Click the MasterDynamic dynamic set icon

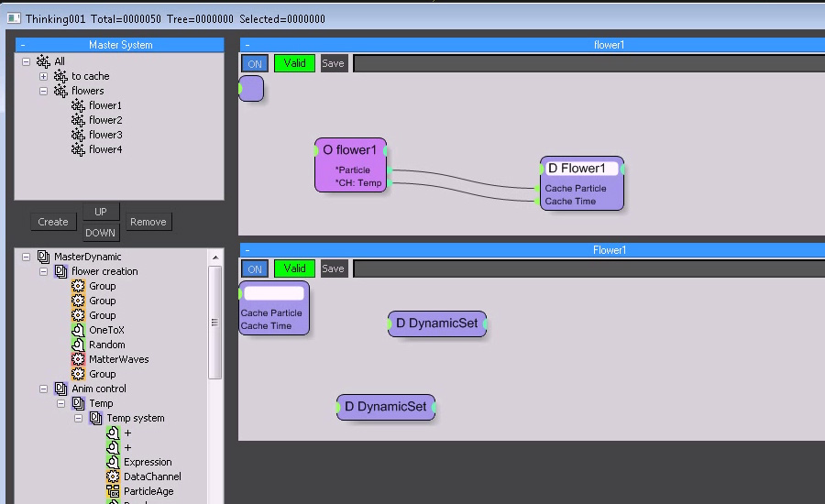(x=43, y=257)
